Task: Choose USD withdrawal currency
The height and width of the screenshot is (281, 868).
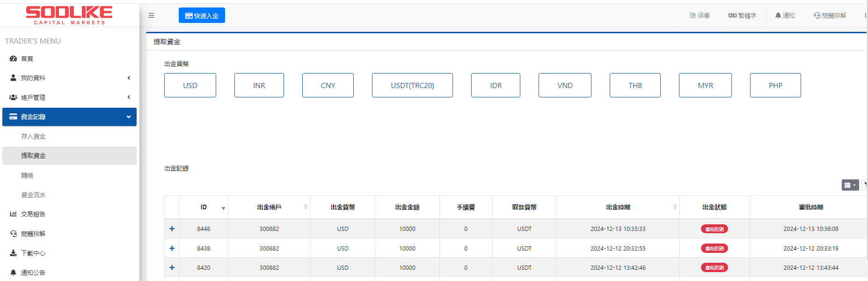Action: click(190, 85)
